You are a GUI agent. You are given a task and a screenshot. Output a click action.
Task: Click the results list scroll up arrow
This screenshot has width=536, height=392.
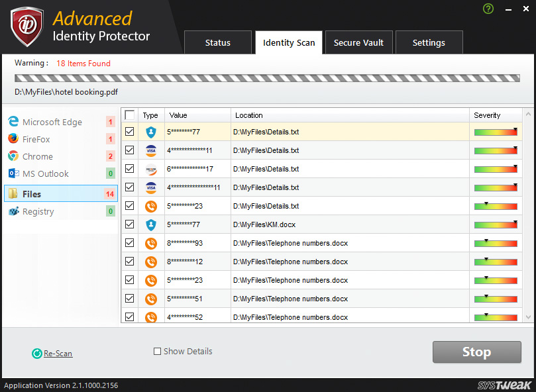point(528,114)
